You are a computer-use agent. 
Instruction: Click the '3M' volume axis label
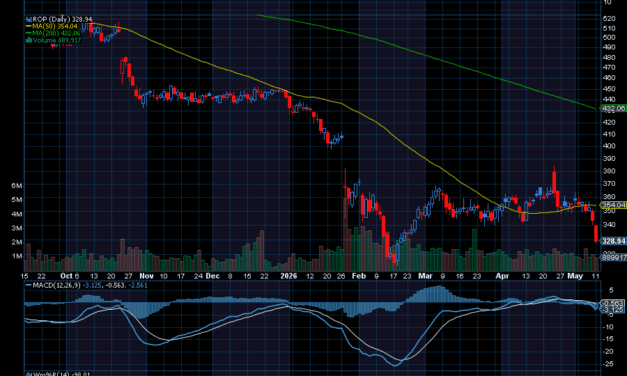(17, 228)
